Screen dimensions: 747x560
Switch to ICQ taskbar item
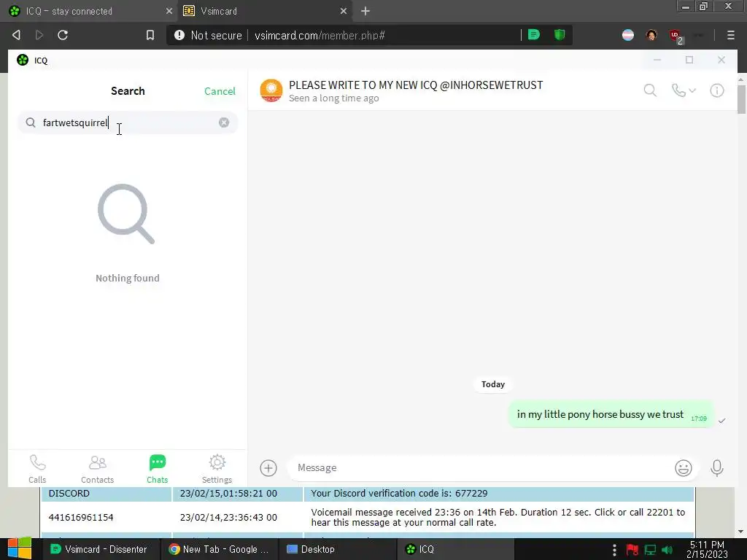tap(455, 549)
